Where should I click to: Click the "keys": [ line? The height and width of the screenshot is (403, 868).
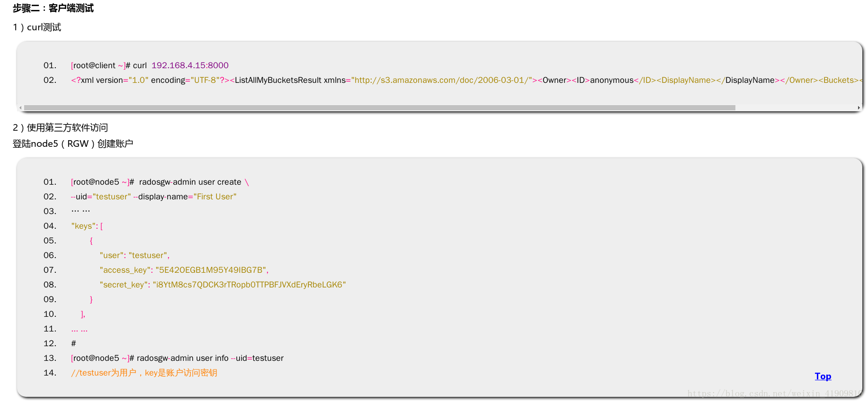87,226
